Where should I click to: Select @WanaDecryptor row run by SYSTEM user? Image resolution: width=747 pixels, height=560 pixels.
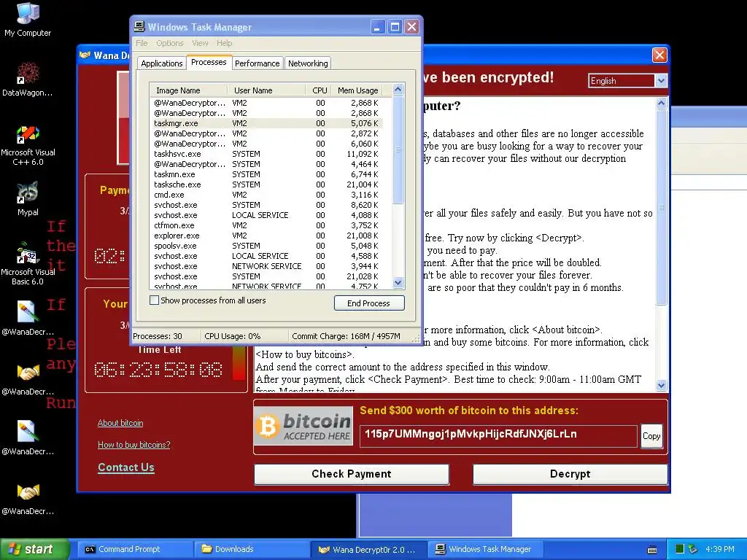pyautogui.click(x=266, y=164)
